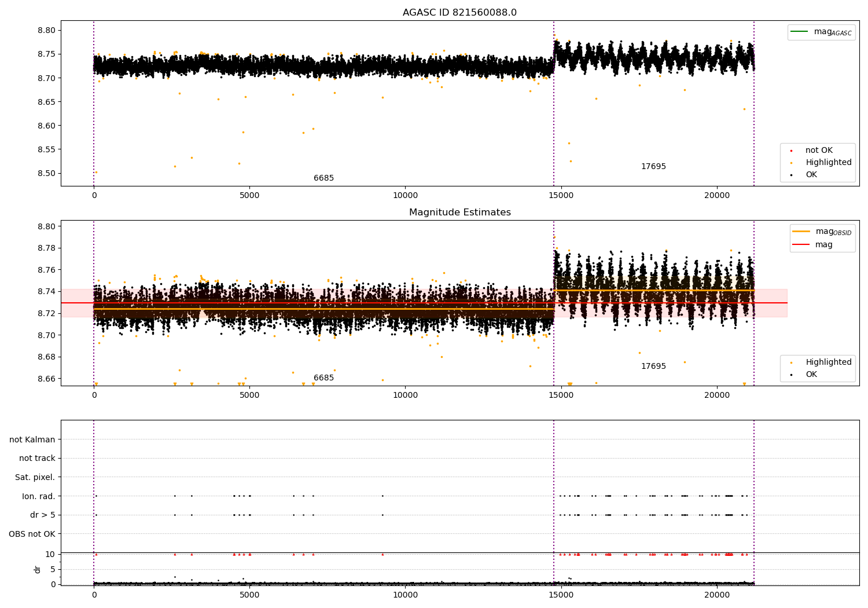Click the 'OBS not OK' row label
This screenshot has width=868, height=608.
pos(32,534)
